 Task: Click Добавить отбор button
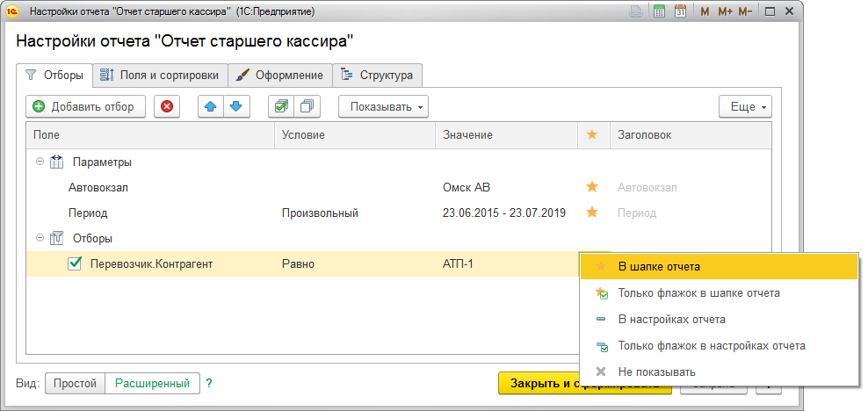point(85,106)
